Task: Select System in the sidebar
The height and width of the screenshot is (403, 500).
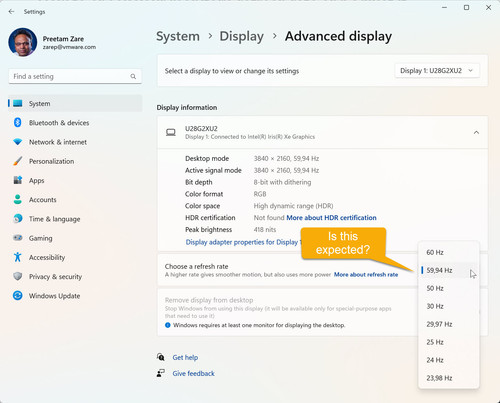Action: click(x=75, y=103)
